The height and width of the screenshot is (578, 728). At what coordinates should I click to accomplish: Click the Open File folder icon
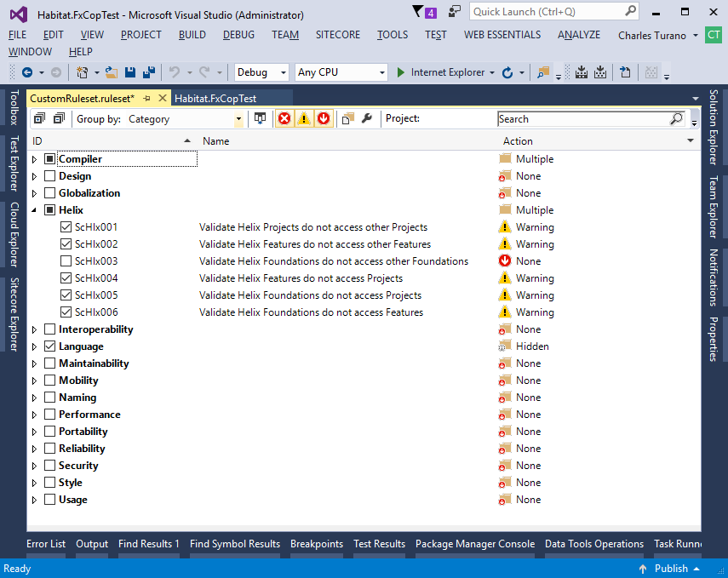[111, 72]
